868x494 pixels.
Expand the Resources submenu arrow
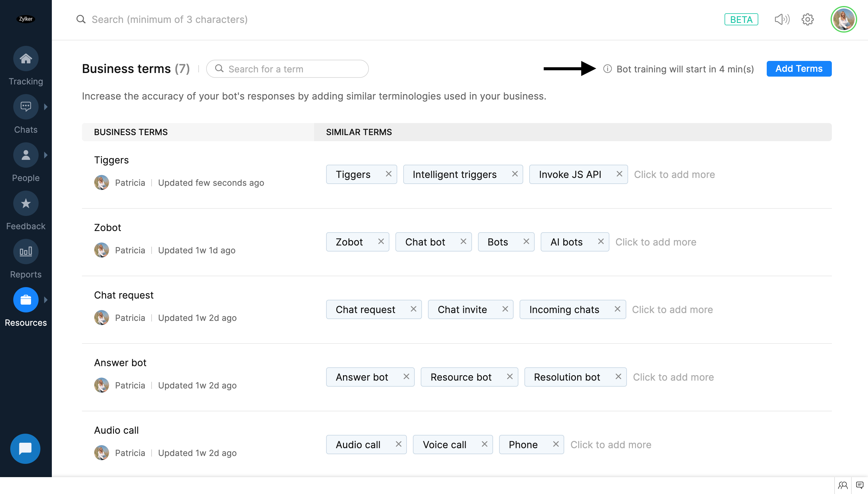(46, 299)
